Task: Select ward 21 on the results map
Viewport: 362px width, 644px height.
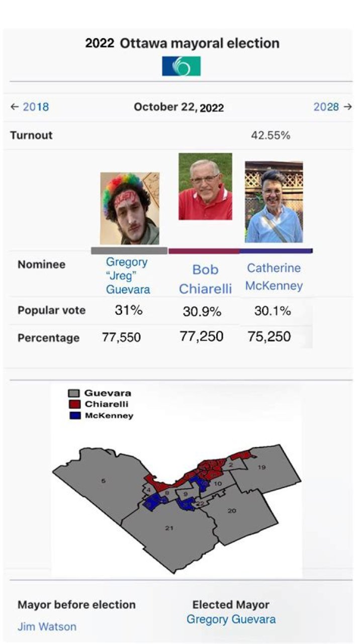Action: 169,528
